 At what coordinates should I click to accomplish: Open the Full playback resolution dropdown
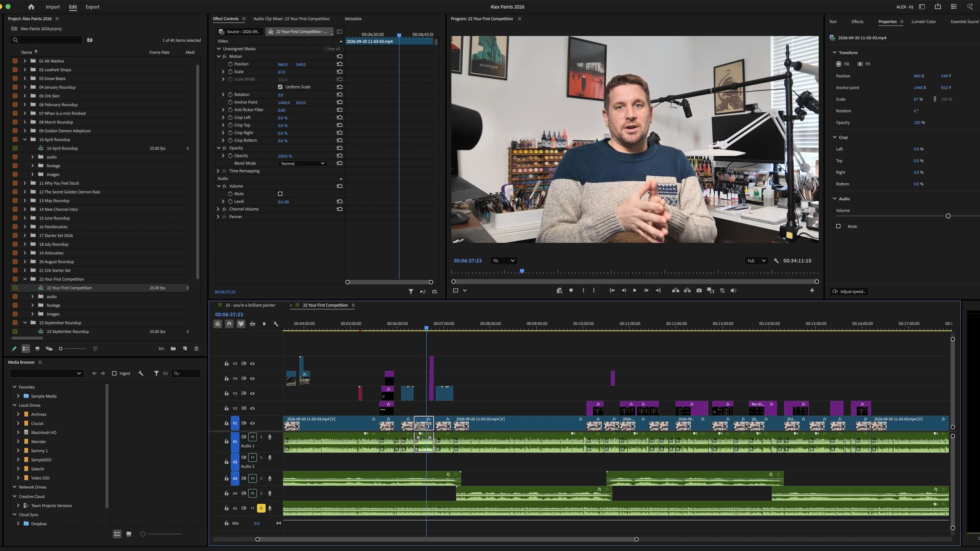(756, 261)
